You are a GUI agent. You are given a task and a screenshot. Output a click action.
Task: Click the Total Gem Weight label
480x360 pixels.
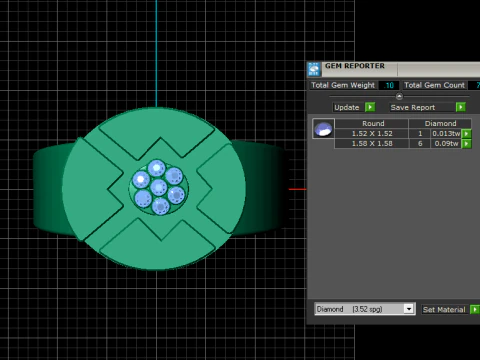coord(343,85)
